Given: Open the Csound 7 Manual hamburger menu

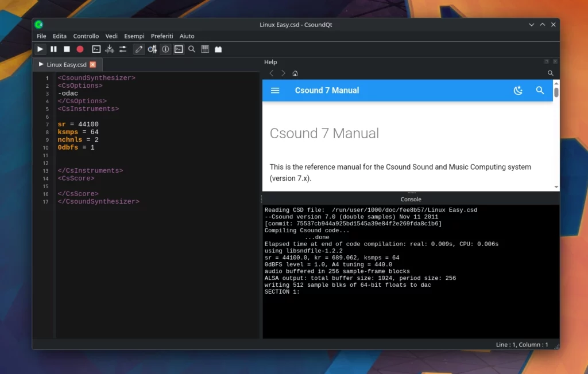Looking at the screenshot, I should 275,90.
